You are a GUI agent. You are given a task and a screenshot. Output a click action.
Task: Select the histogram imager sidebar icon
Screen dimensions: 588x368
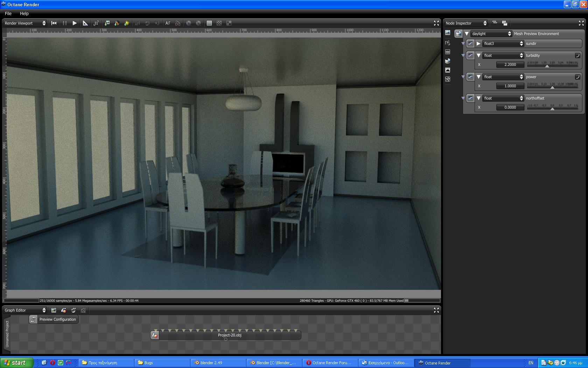[448, 70]
